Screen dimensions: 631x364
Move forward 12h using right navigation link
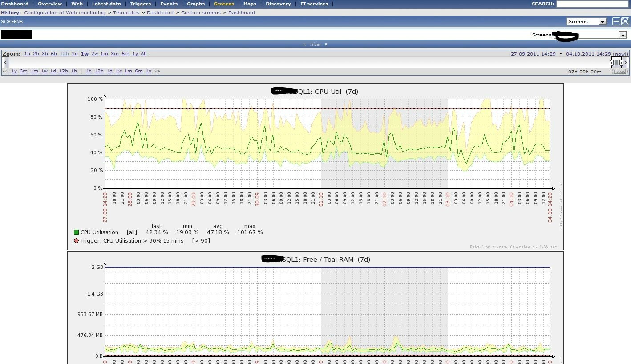pyautogui.click(x=99, y=71)
